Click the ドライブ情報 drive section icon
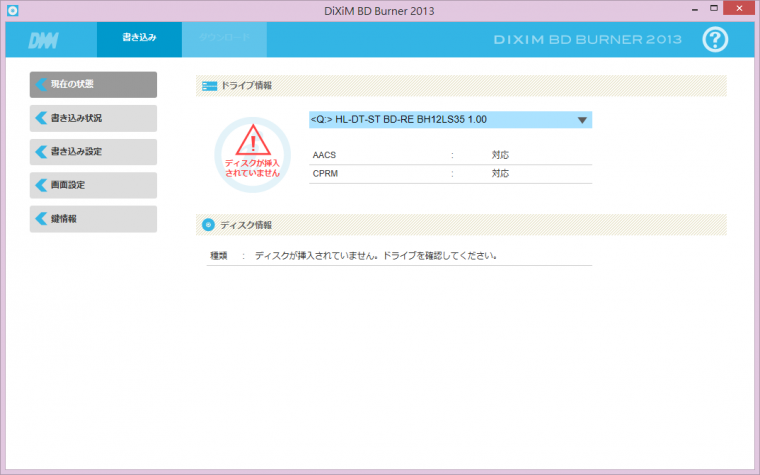Viewport: 760px width, 475px height. 208,86
